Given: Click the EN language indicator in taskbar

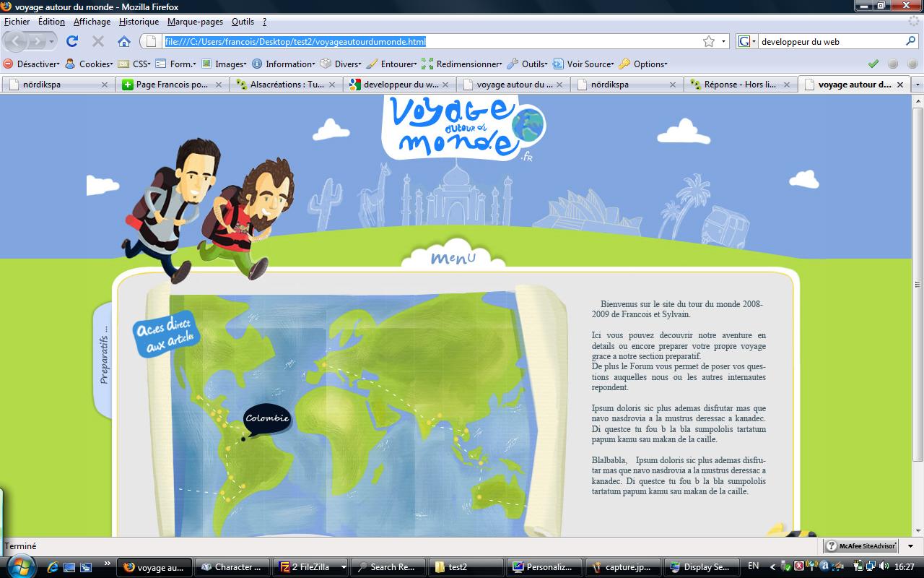Looking at the screenshot, I should point(754,566).
